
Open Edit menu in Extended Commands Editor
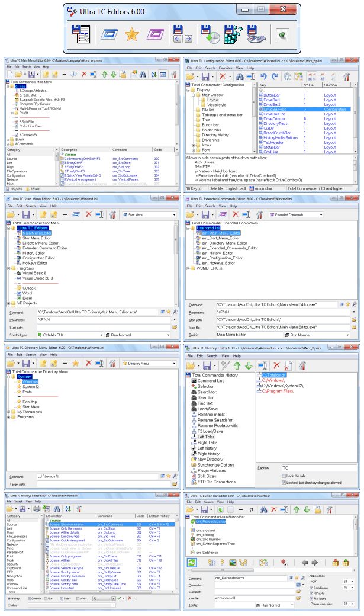coord(199,206)
